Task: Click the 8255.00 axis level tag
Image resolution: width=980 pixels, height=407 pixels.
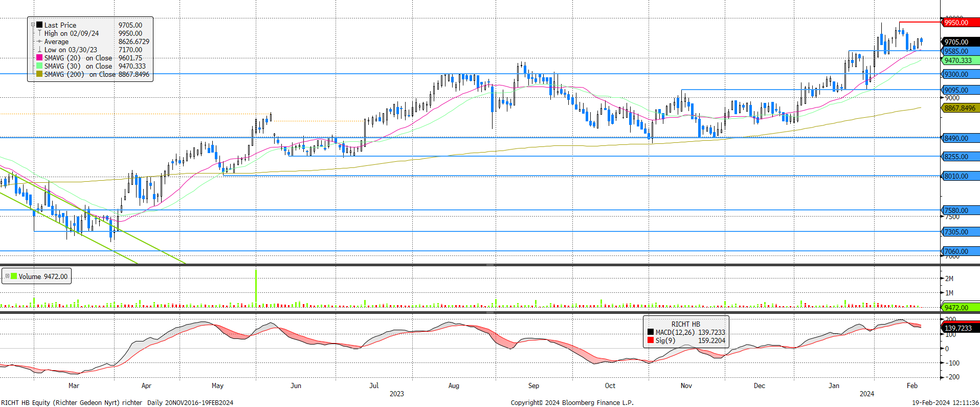Action: coord(961,157)
